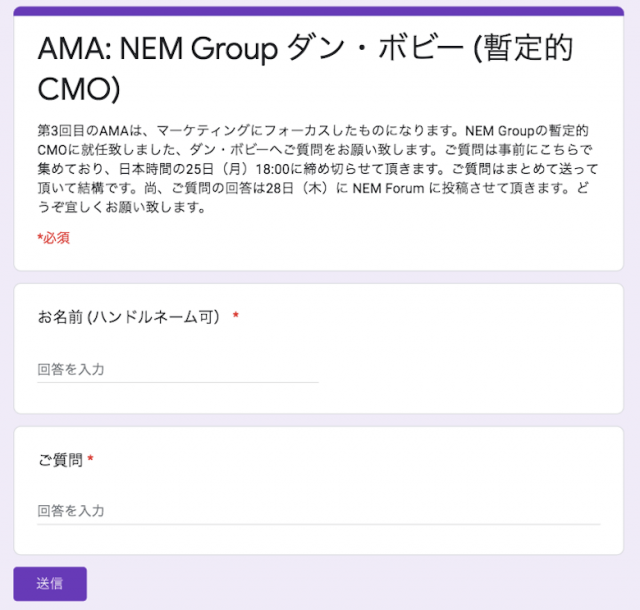Click the お名前 answer input field
The height and width of the screenshot is (610, 640).
pyautogui.click(x=178, y=370)
